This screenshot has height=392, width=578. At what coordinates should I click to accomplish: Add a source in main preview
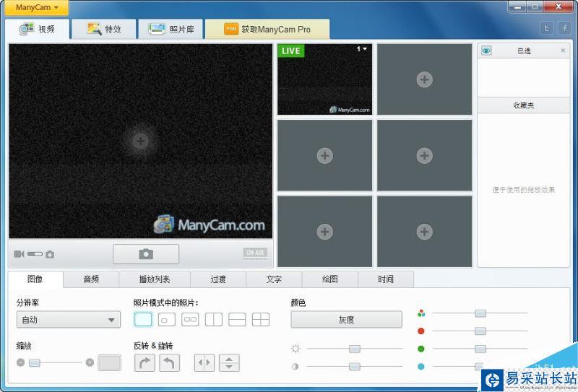[x=140, y=141]
